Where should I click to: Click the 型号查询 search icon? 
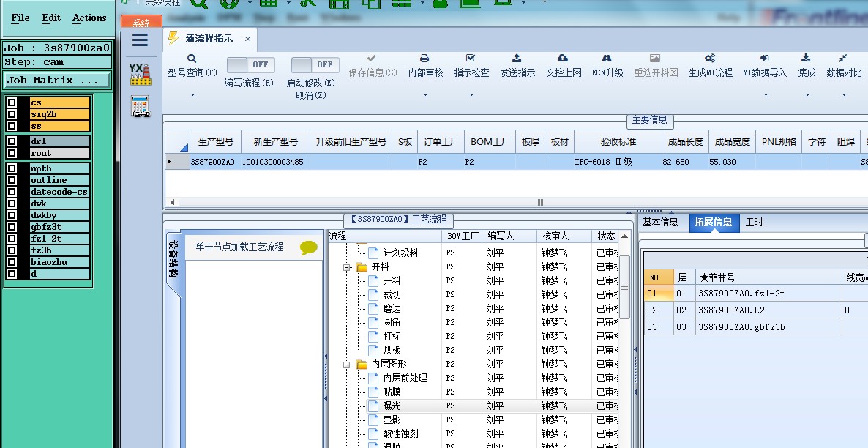coord(192,58)
